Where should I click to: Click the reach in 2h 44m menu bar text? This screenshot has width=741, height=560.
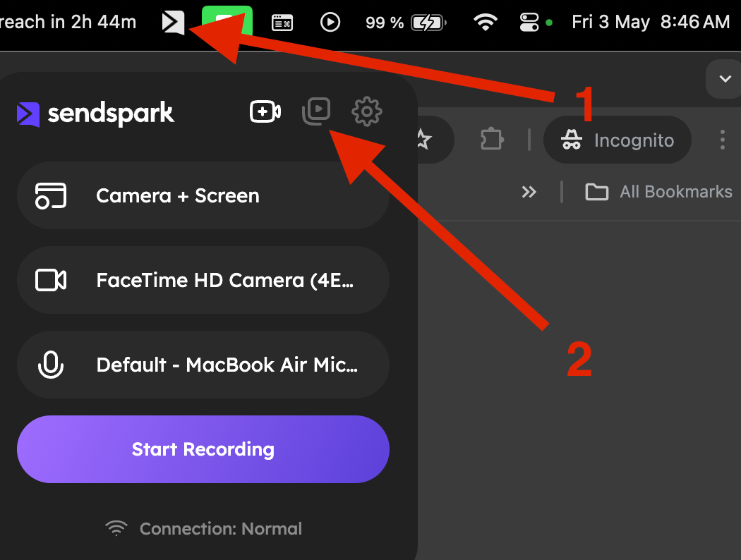pos(68,22)
